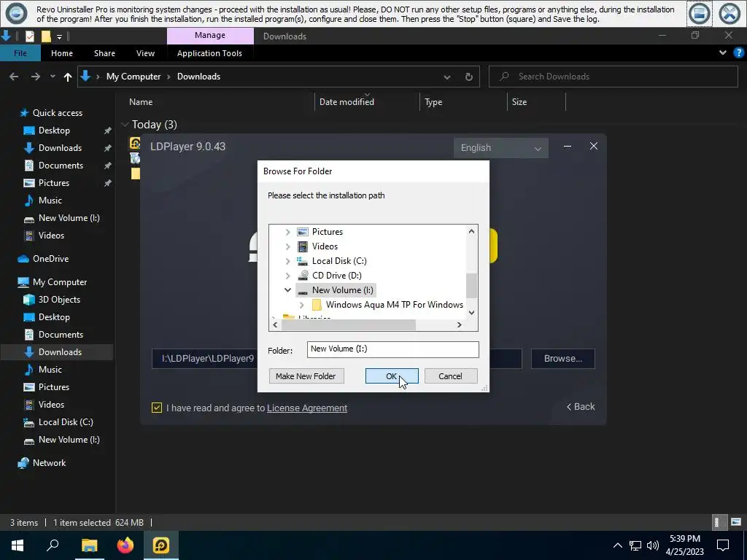Screen dimensions: 747x560
Task: Click the Revo Uninstaller stop (square) button
Action: [x=700, y=13]
